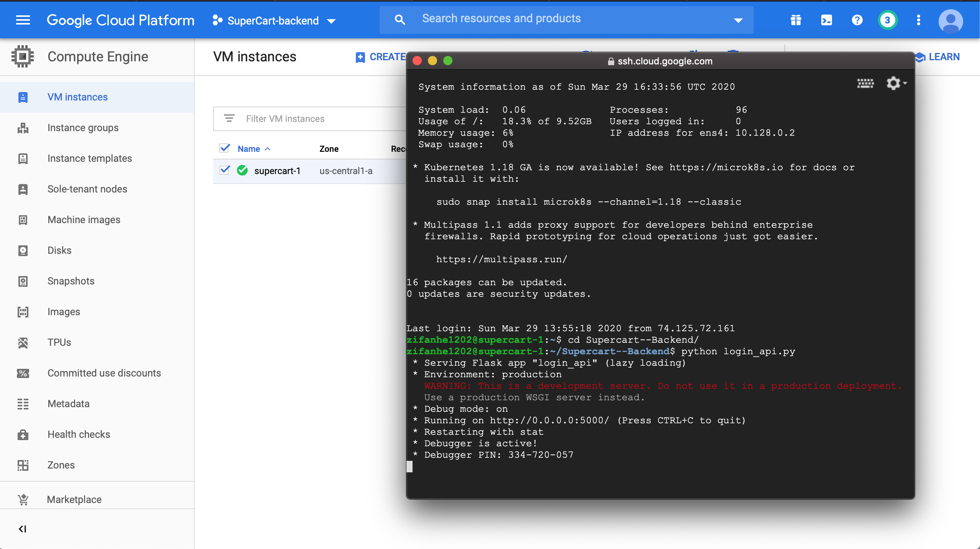980x549 pixels.
Task: Uncheck the supercart-1 row checkbox
Action: pyautogui.click(x=225, y=170)
